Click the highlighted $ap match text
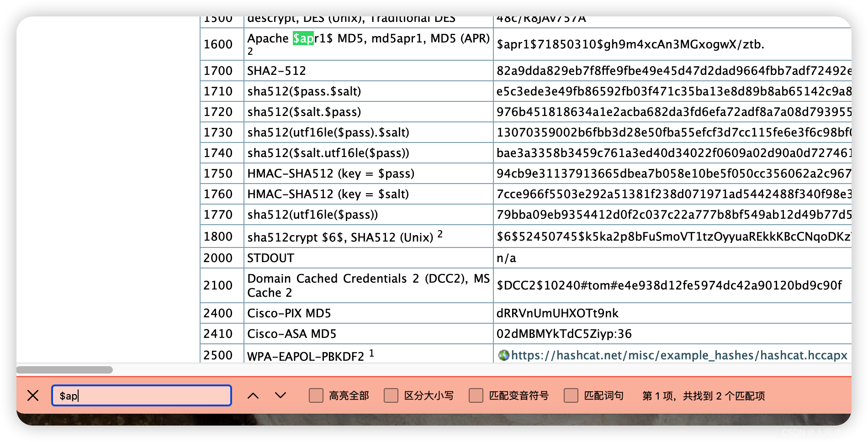 pyautogui.click(x=303, y=38)
